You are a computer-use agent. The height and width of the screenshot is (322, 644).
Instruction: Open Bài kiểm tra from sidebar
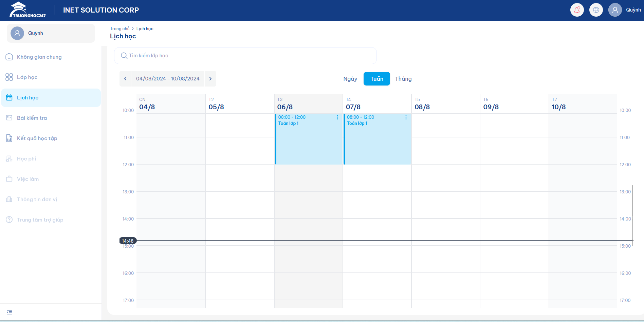coord(32,118)
